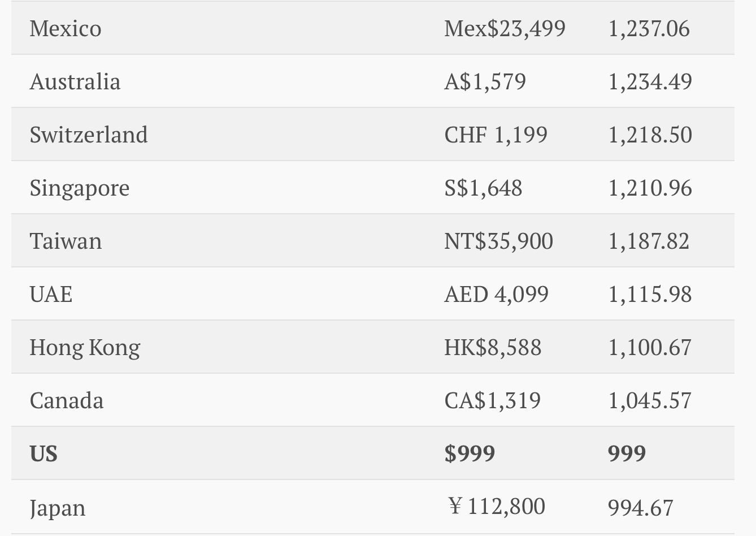Select the bold US row label
The image size is (756, 536).
[44, 453]
